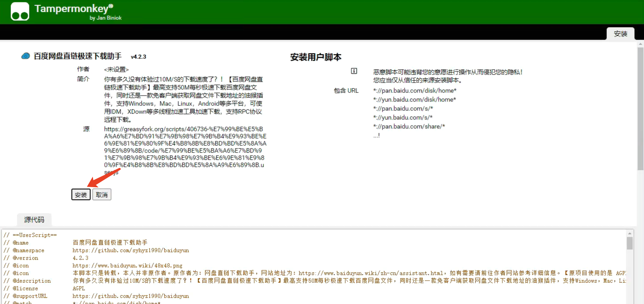Click the source code scrollbar thumb
Image resolution: width=644 pixels, height=304 pixels.
click(629, 243)
